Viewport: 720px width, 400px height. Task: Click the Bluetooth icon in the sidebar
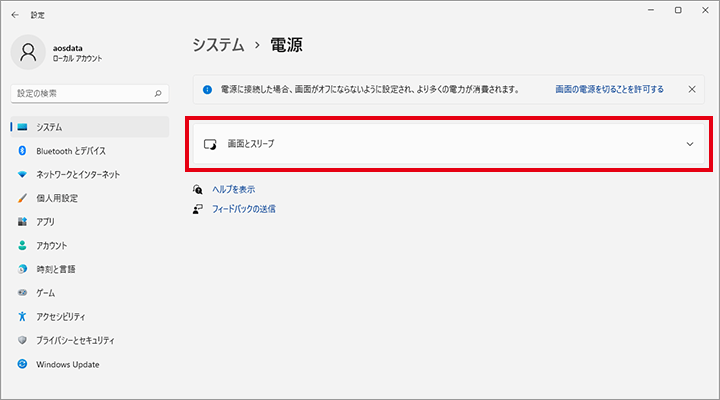(x=22, y=151)
